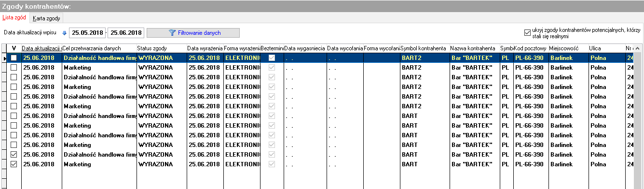Click the 'Filtrowanie danych' button
This screenshot has height=189, width=644.
193,33
